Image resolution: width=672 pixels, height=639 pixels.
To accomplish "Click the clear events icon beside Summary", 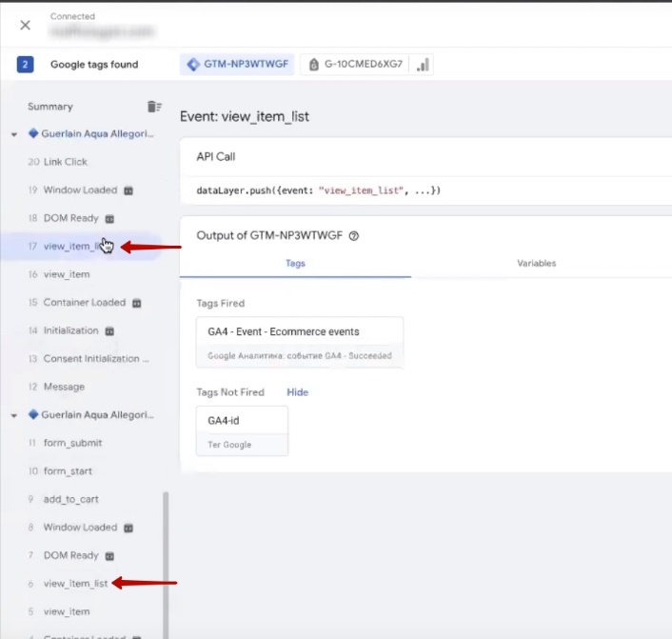I will 153,107.
